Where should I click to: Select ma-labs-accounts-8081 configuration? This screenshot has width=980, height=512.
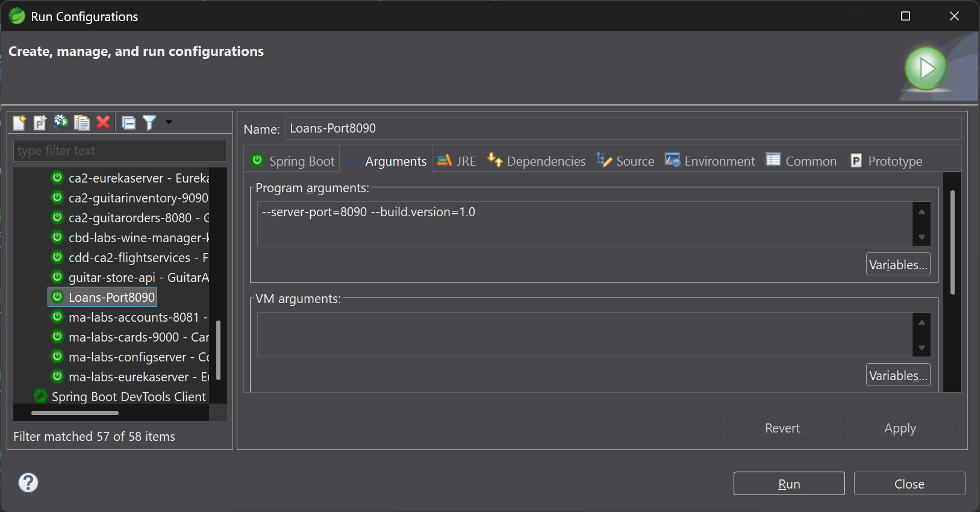[130, 317]
